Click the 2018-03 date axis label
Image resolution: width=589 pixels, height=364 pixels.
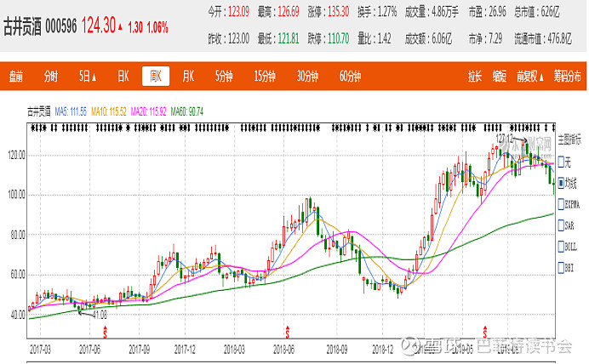(234, 350)
